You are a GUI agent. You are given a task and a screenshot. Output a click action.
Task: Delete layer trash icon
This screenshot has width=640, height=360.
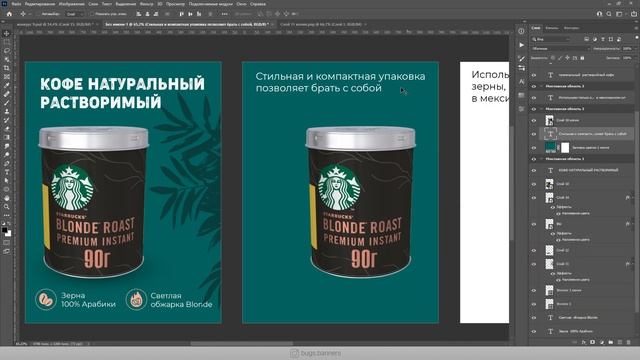[x=629, y=342]
